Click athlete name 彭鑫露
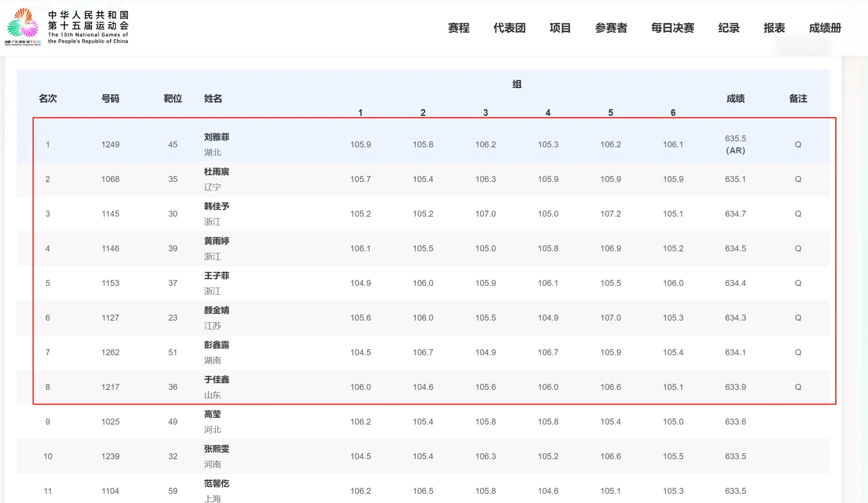 [x=217, y=345]
